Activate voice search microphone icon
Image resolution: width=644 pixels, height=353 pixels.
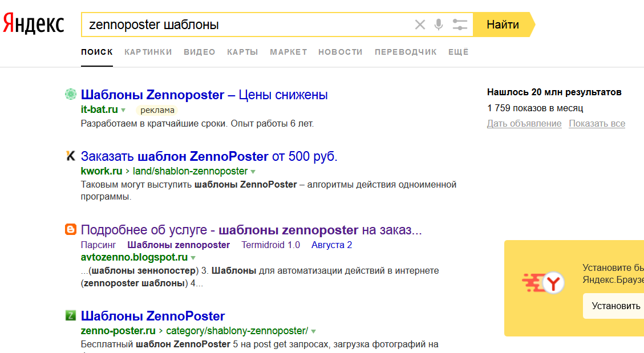tap(439, 25)
